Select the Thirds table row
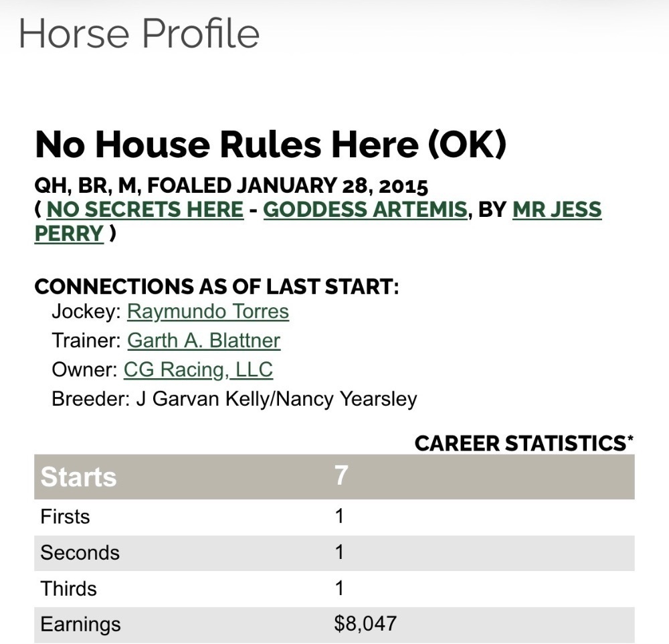 334,588
